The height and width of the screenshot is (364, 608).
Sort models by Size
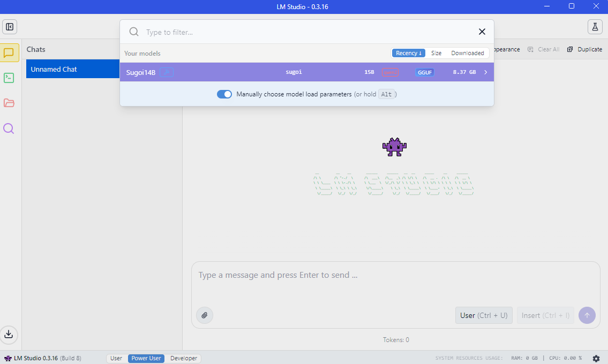pyautogui.click(x=436, y=53)
